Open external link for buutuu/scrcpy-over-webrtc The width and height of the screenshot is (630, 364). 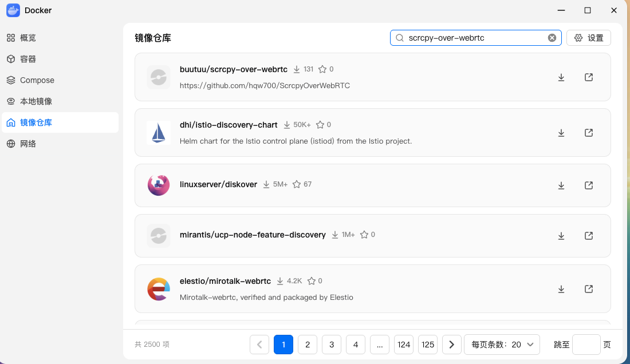click(x=589, y=77)
